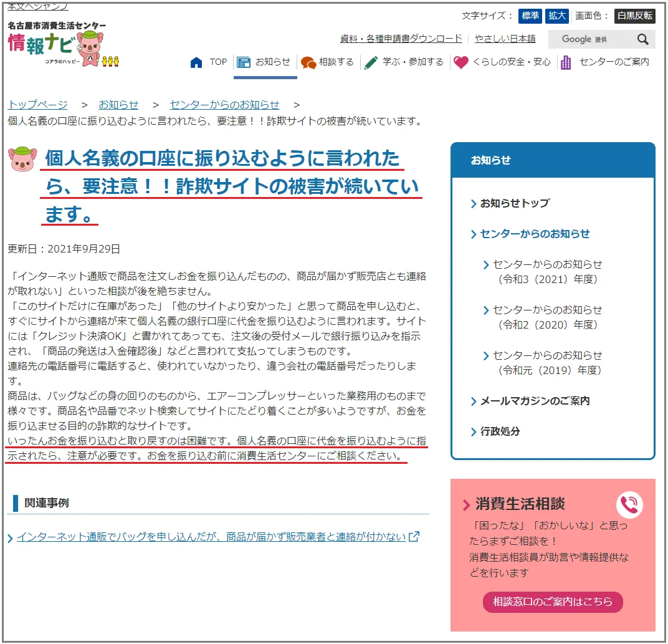This screenshot has height=644, width=668.
Task: Expand お知らせトップ in the sidebar
Action: tap(514, 203)
